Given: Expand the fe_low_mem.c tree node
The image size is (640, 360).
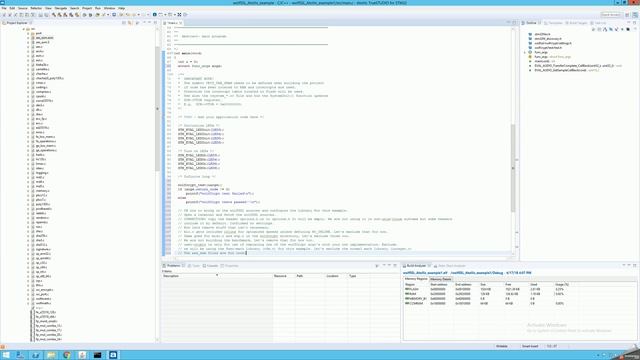Looking at the screenshot, I should point(28,137).
